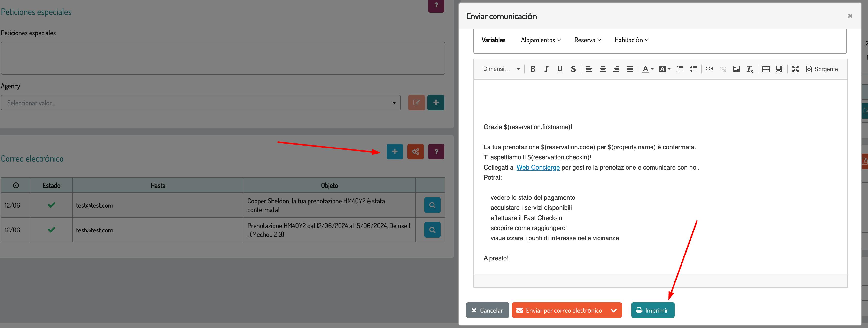Insert a table in the editor
Image resolution: width=868 pixels, height=328 pixels.
point(766,69)
